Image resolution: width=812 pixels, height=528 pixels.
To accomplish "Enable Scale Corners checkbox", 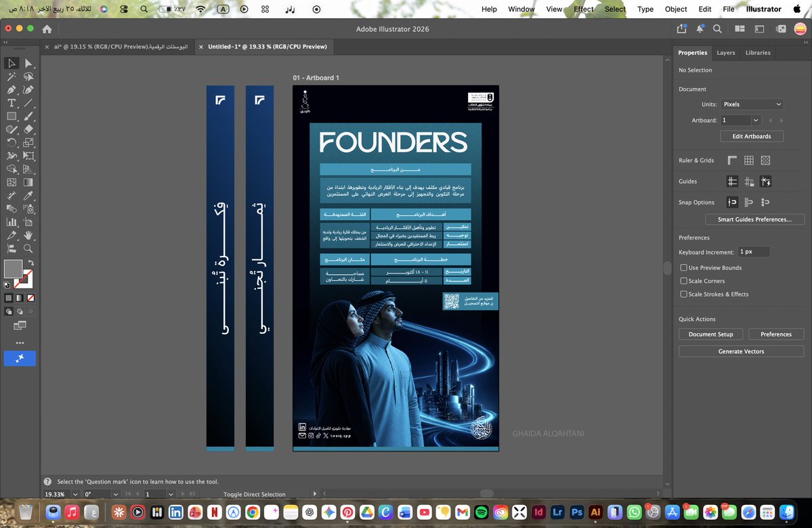I will (683, 281).
